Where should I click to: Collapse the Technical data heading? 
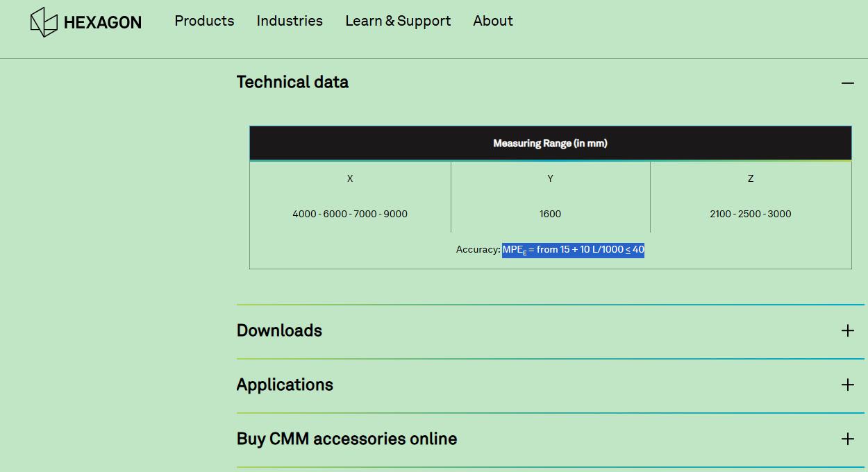(x=292, y=82)
